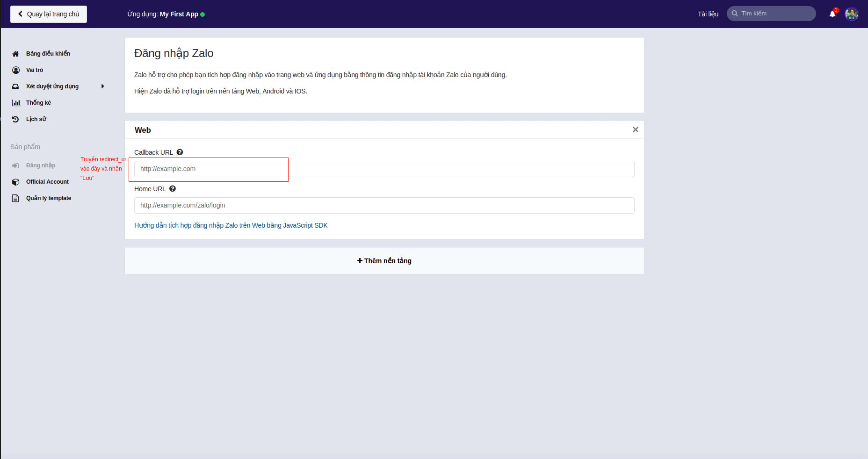Click Quay lại trang chủ button
Screen dimensions: 868x459
coord(49,14)
